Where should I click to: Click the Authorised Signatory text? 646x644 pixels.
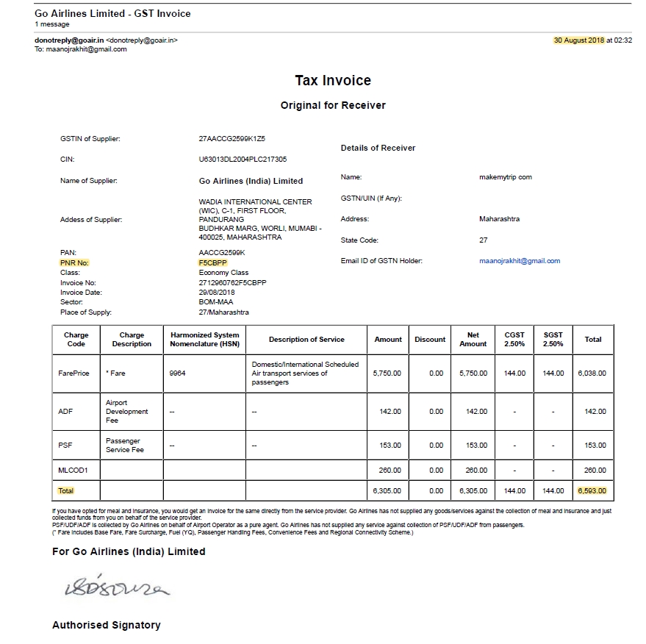(106, 625)
